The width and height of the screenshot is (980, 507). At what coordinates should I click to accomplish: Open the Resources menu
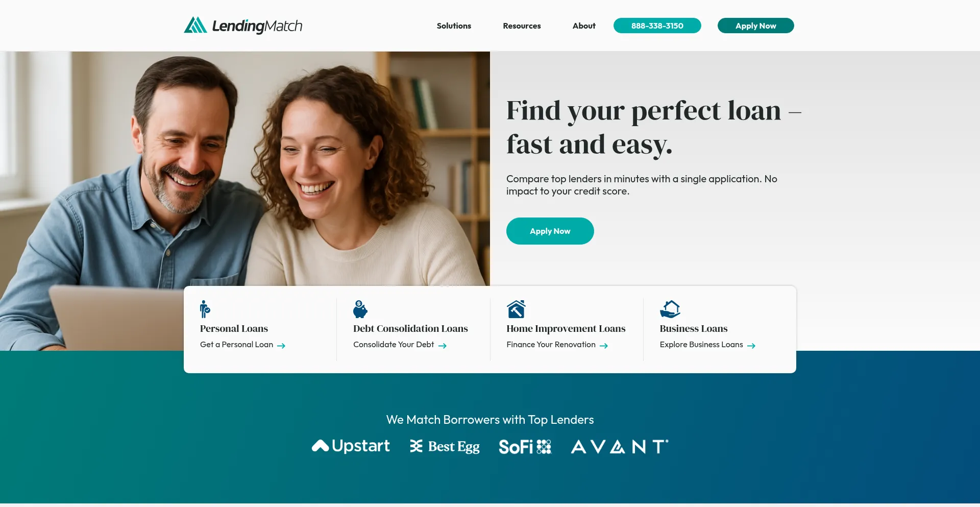(522, 26)
